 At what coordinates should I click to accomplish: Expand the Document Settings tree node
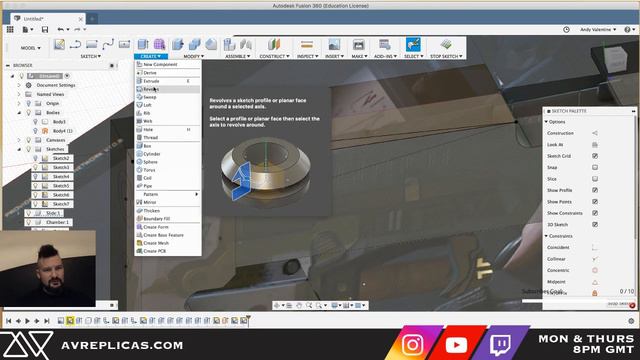(x=19, y=85)
